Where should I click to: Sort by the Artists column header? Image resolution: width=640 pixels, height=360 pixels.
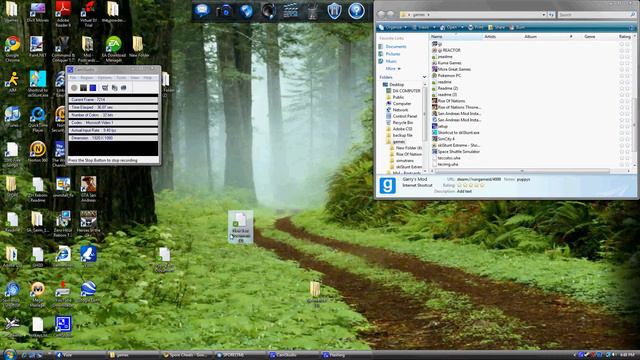tap(502, 37)
